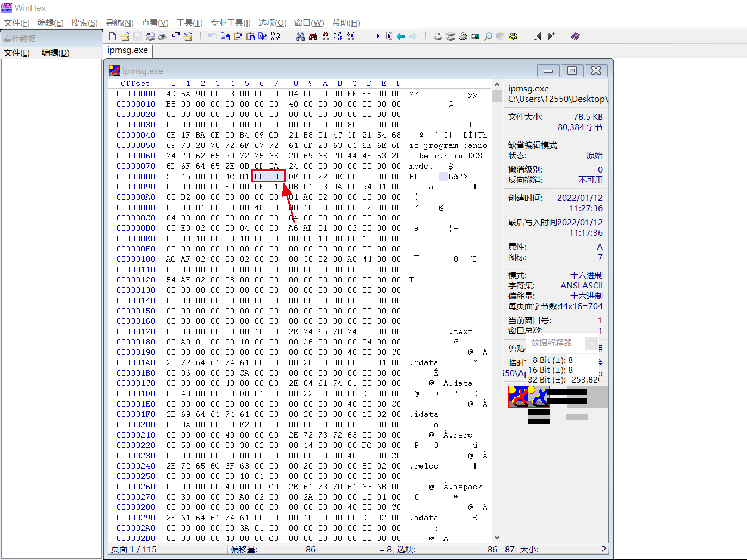Click the .rdata string in ASCII column

(424, 363)
